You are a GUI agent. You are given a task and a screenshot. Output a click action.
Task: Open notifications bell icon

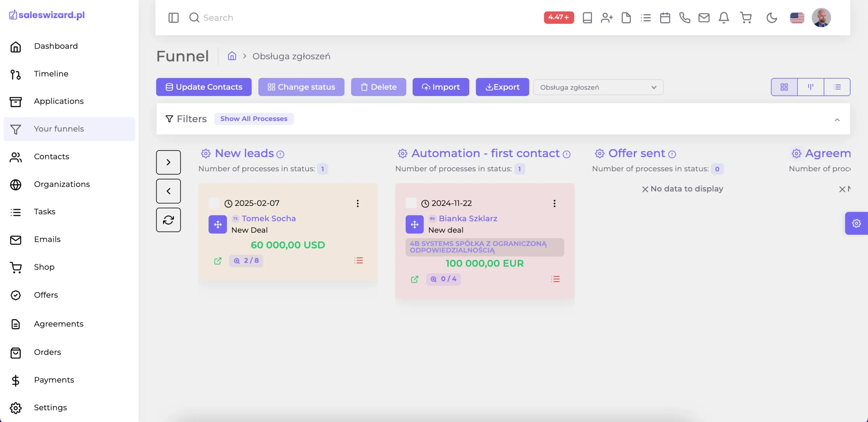724,18
